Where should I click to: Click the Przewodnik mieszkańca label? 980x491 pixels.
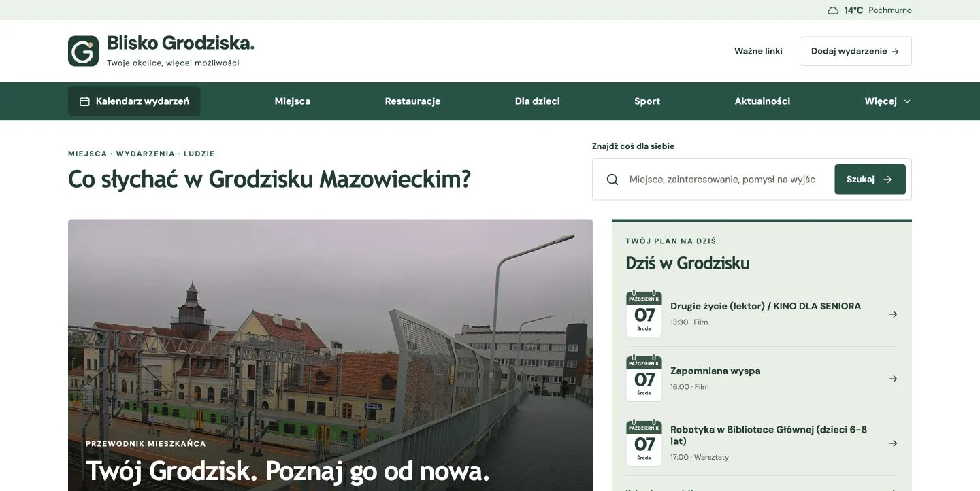tap(146, 444)
